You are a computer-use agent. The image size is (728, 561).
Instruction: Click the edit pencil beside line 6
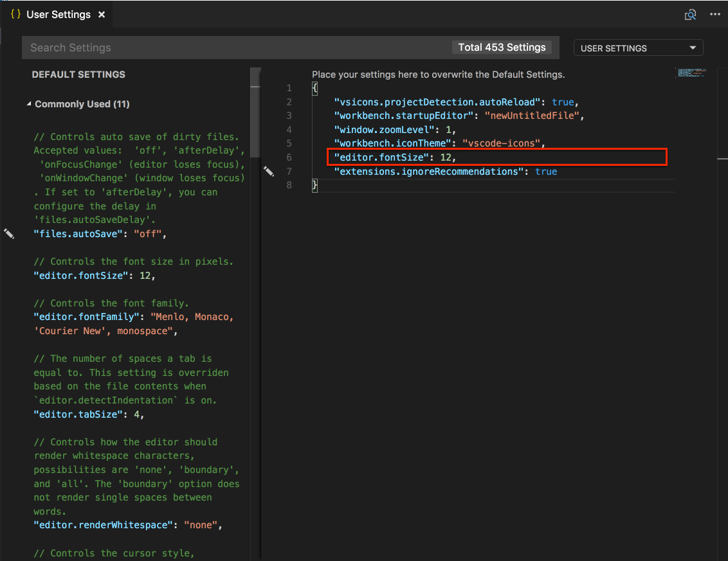[x=269, y=171]
